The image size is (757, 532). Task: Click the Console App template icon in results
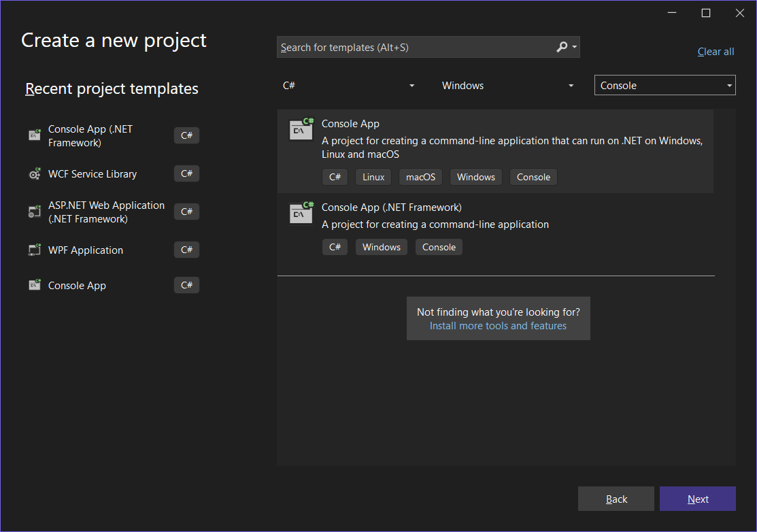click(x=301, y=129)
